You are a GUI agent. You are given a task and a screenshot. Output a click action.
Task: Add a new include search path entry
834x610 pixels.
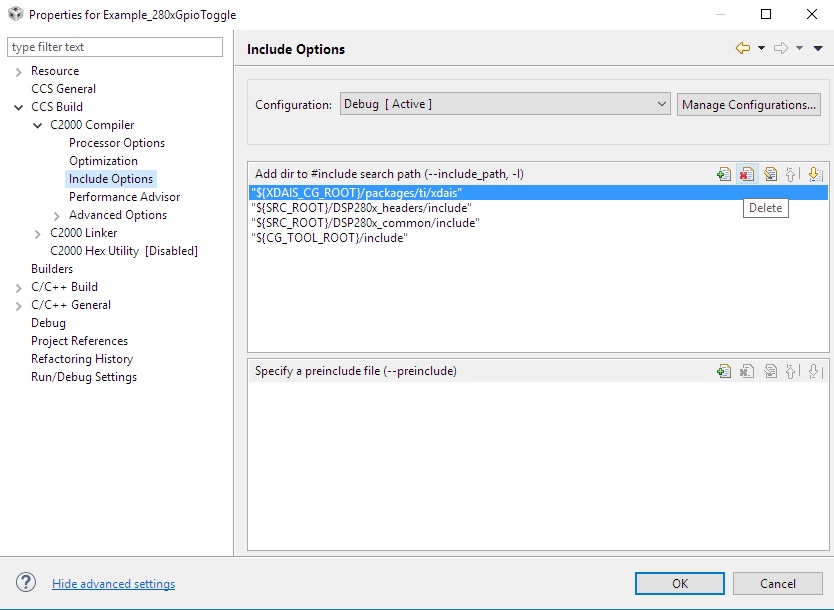(723, 174)
